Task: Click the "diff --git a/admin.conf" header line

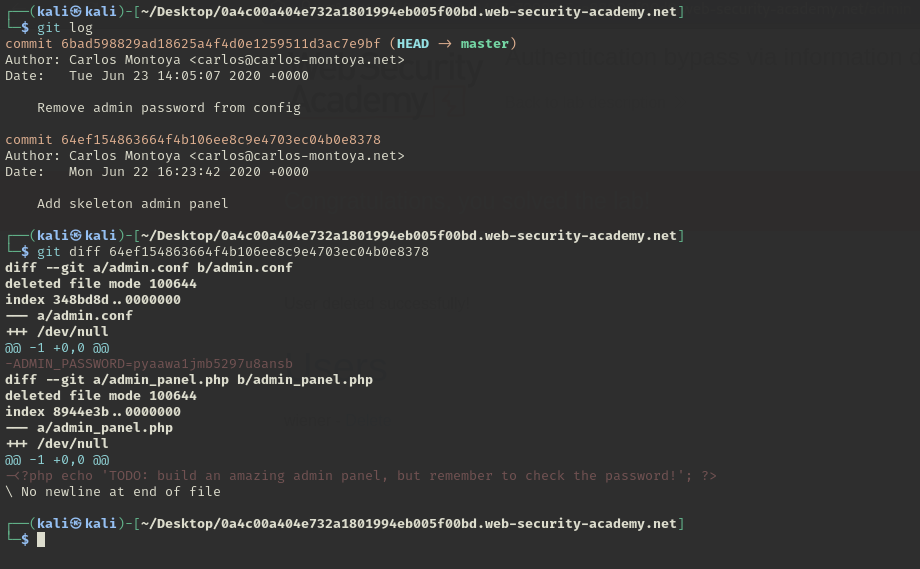Action: click(148, 268)
